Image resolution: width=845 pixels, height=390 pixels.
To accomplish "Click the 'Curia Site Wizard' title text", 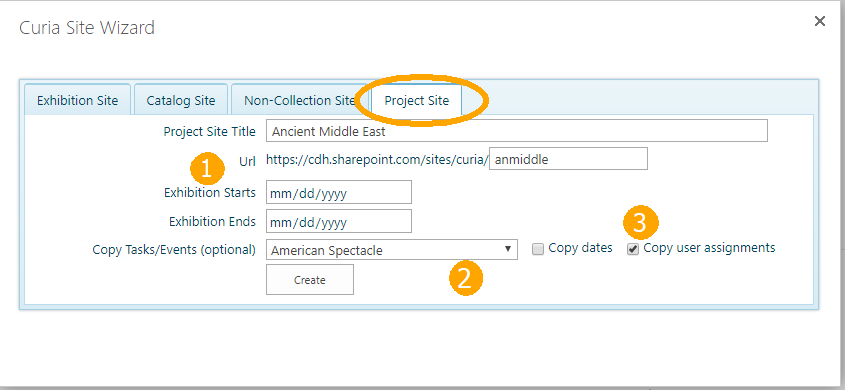I will (87, 27).
